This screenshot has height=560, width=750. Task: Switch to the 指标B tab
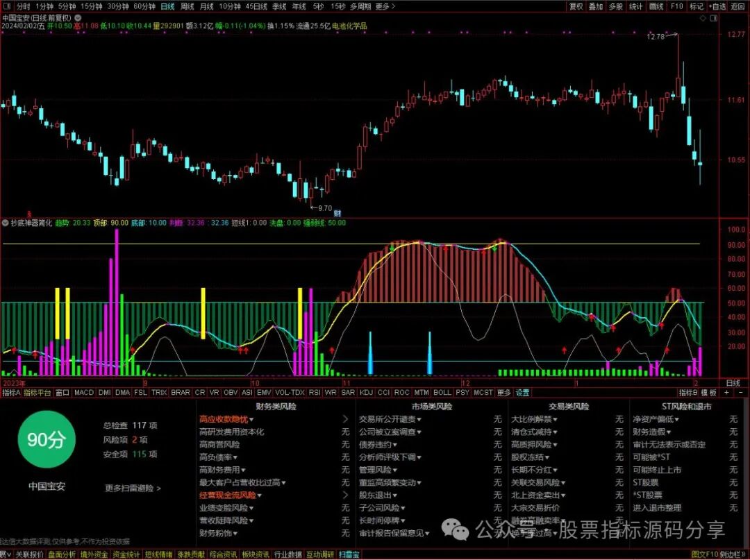(x=687, y=392)
